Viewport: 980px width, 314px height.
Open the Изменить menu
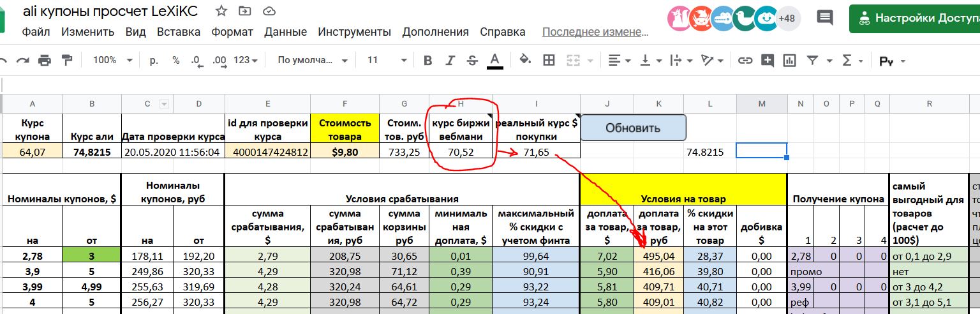pos(88,32)
